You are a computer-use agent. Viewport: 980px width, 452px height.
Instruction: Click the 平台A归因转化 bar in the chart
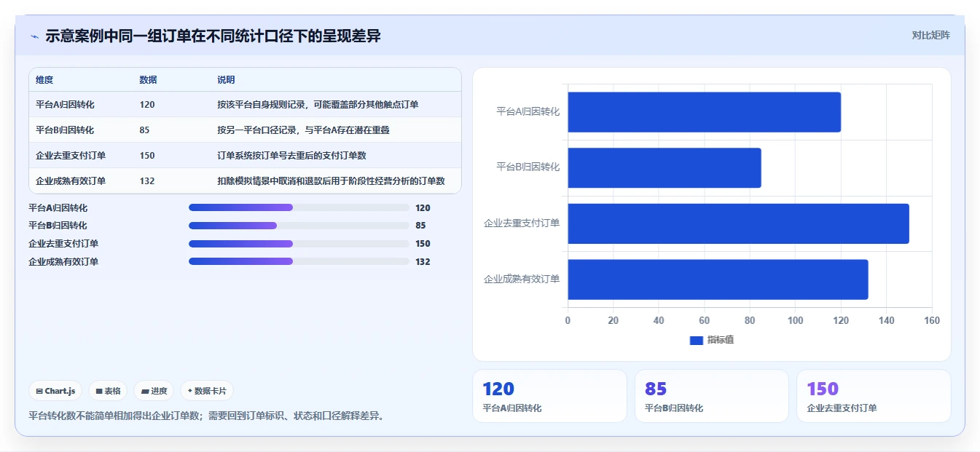[x=704, y=112]
